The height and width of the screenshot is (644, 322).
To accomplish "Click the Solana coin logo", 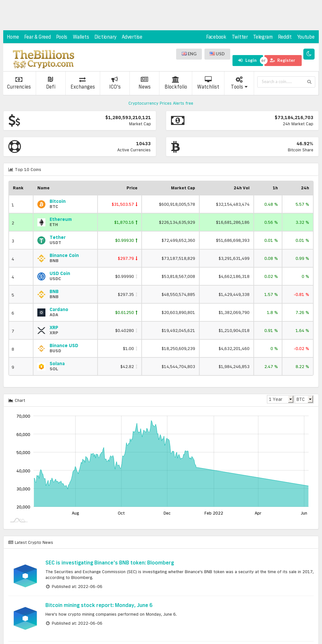I will [x=41, y=366].
